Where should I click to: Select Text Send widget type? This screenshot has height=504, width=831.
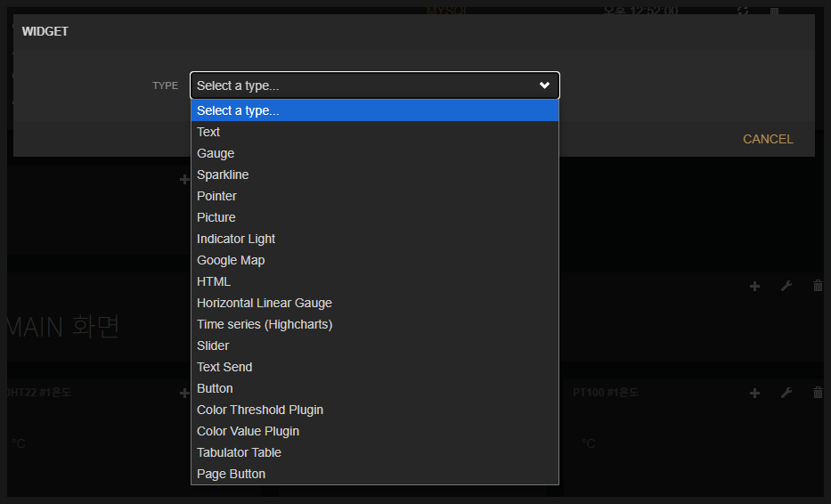click(x=375, y=367)
